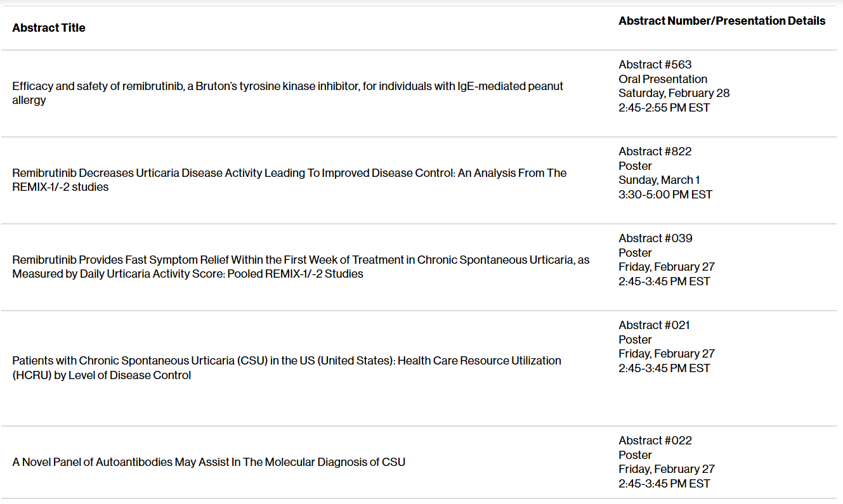
Task: Select the 2:45-2:55 PM EST time
Action: coord(664,108)
